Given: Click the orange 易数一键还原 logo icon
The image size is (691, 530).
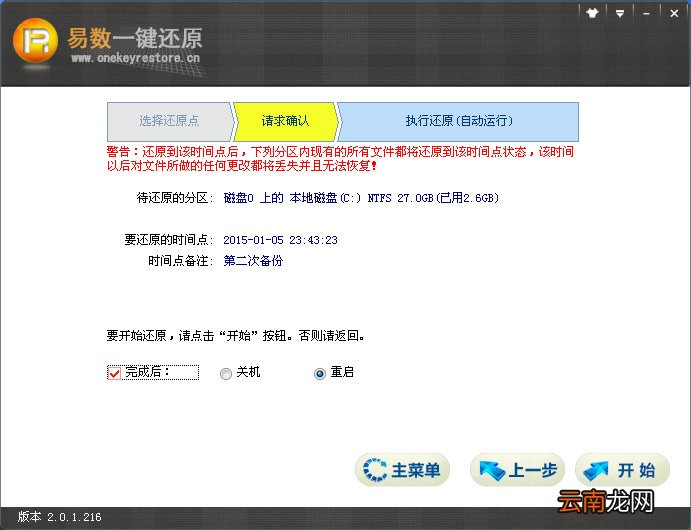Looking at the screenshot, I should tap(35, 41).
